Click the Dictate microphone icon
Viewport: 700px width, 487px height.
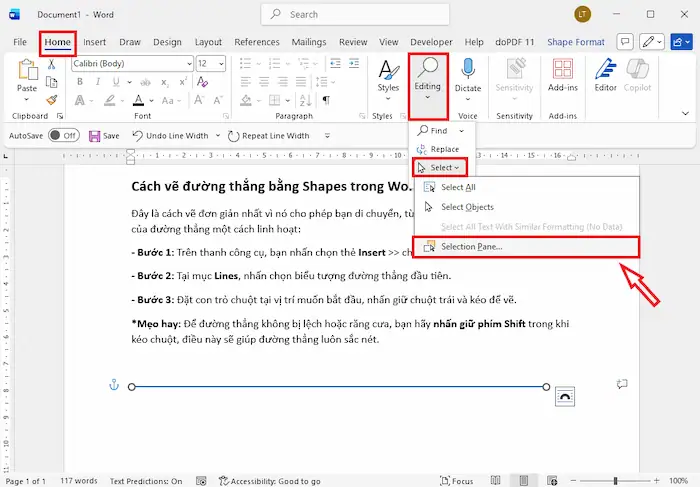pos(467,74)
